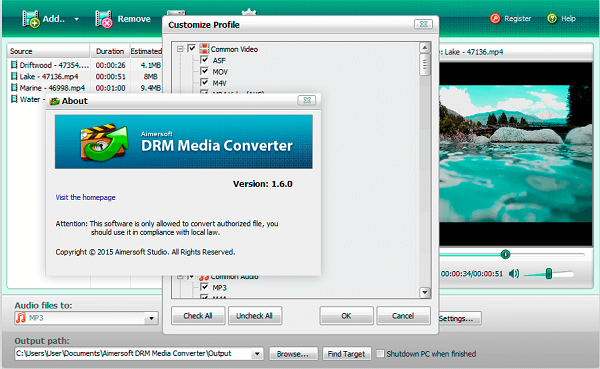600x369 pixels.
Task: Close the About dialog
Action: click(307, 100)
